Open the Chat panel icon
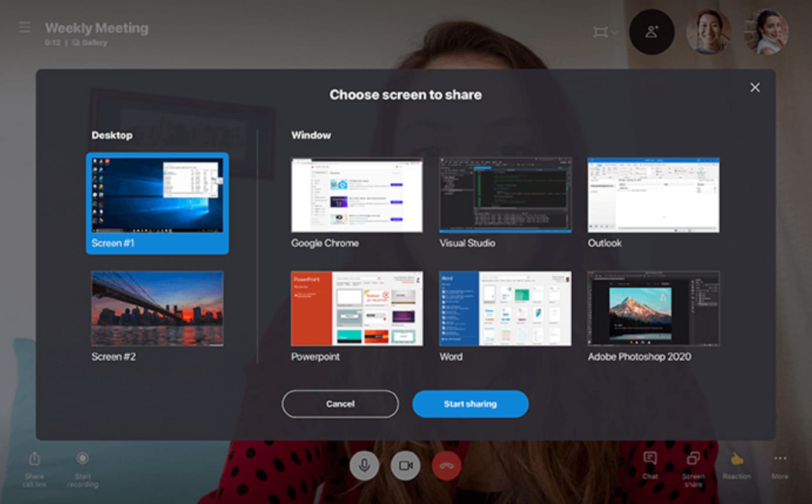The width and height of the screenshot is (812, 504). [650, 458]
